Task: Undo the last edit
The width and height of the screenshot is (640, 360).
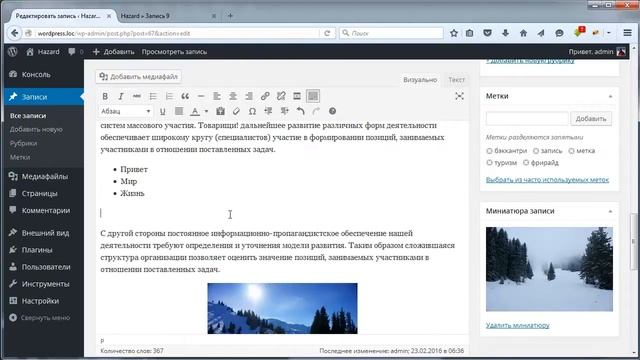Action: point(300,111)
